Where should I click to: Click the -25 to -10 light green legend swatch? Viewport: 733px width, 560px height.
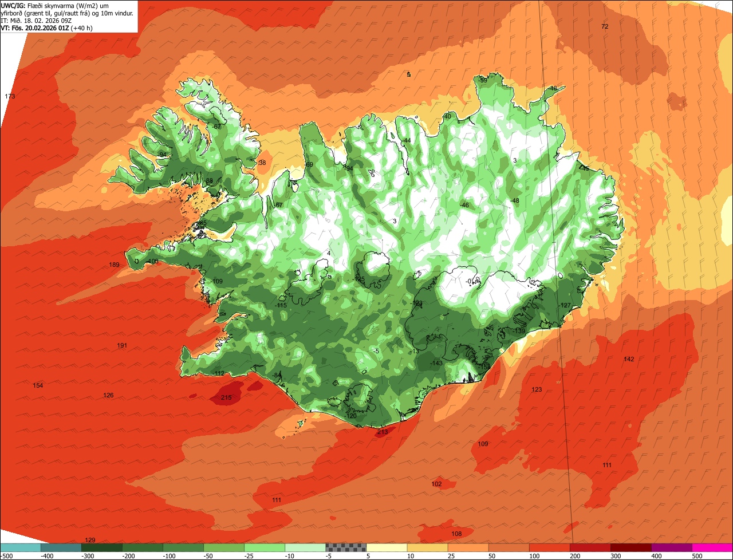click(x=265, y=547)
